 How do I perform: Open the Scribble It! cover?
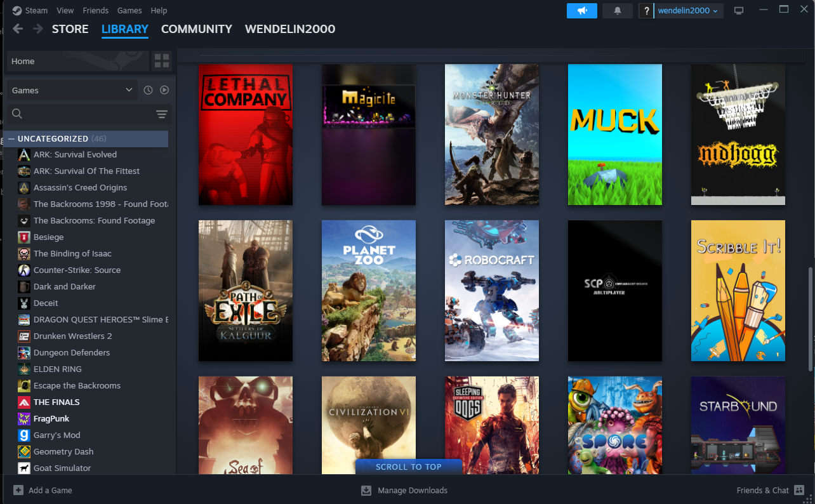(738, 291)
